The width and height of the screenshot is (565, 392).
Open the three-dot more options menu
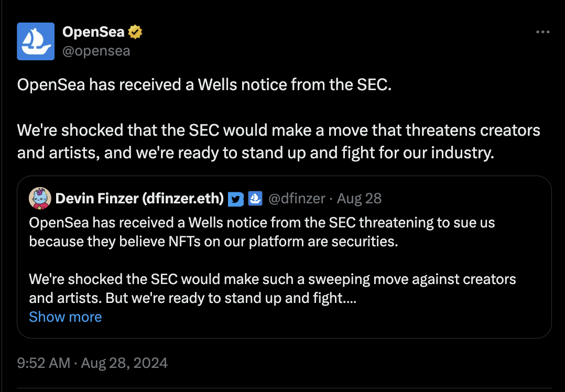(542, 32)
